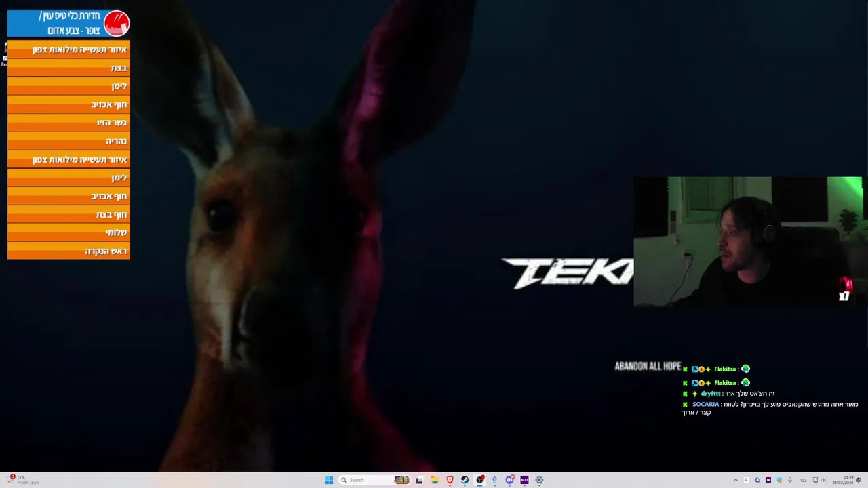Image resolution: width=868 pixels, height=488 pixels.
Task: Select the חוף בצת alert row
Action: click(68, 214)
